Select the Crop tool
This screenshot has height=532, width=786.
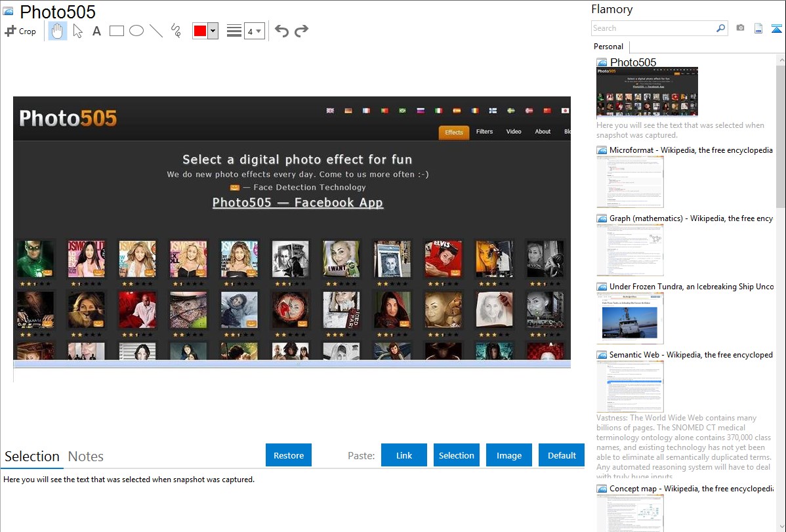pyautogui.click(x=20, y=31)
